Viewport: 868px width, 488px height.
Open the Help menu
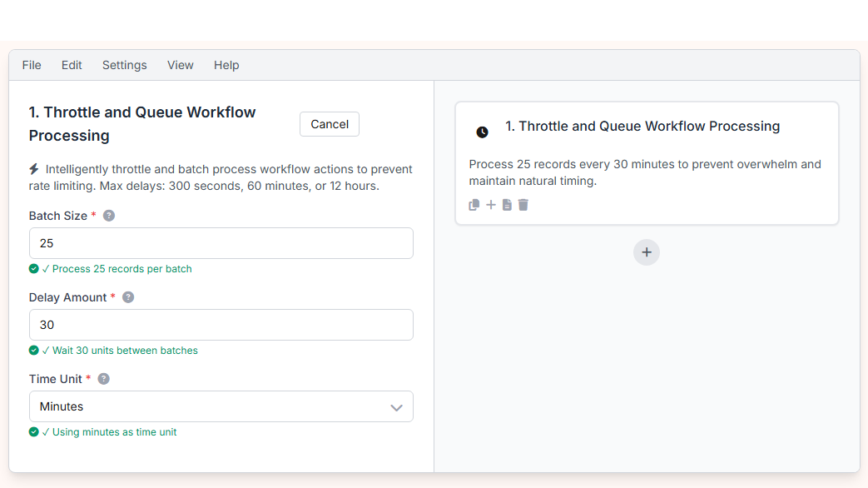[226, 64]
